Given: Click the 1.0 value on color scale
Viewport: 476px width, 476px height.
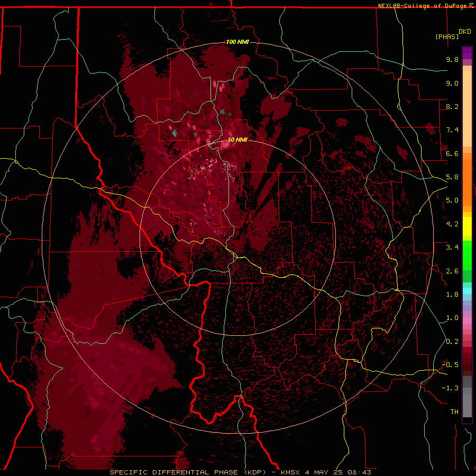Looking at the screenshot, I should (x=452, y=318).
